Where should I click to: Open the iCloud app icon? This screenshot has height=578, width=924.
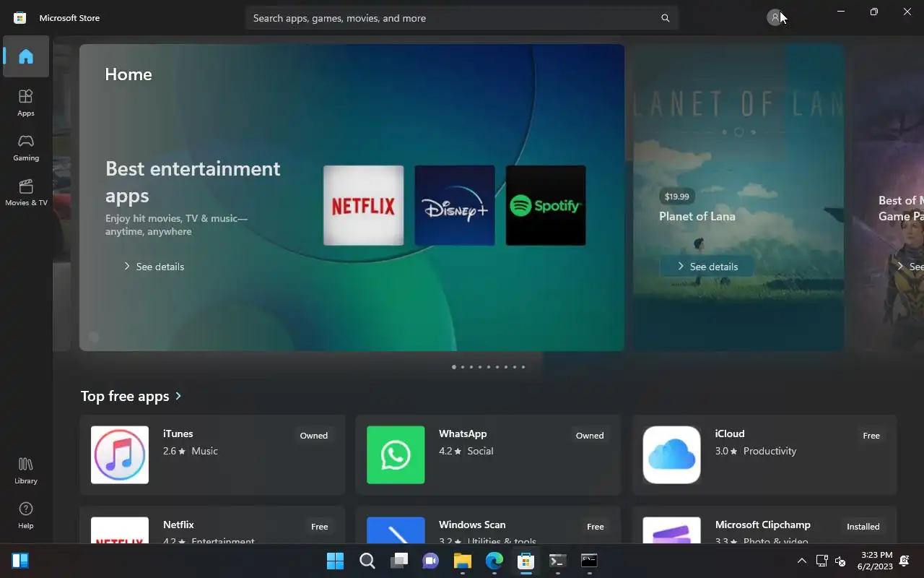tap(672, 455)
